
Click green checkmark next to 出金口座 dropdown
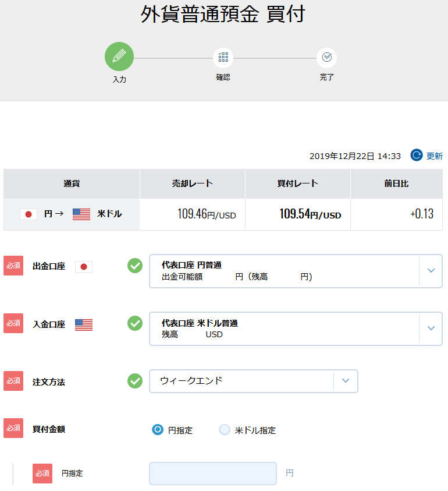point(135,266)
